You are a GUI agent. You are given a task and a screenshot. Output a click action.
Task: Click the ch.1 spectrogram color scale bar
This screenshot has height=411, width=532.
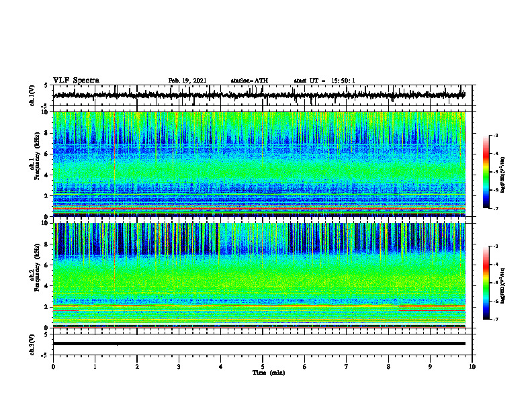pos(486,172)
